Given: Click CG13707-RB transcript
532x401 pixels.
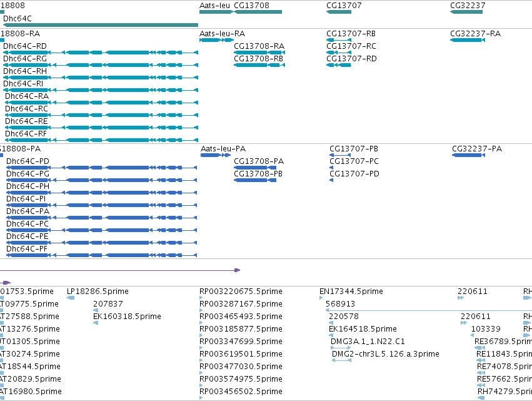Looking at the screenshot, I should click(x=339, y=40).
